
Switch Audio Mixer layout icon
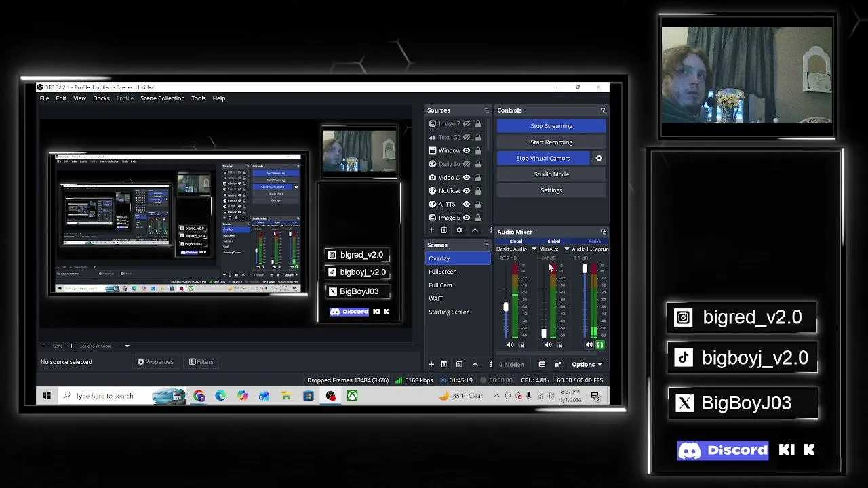(542, 364)
